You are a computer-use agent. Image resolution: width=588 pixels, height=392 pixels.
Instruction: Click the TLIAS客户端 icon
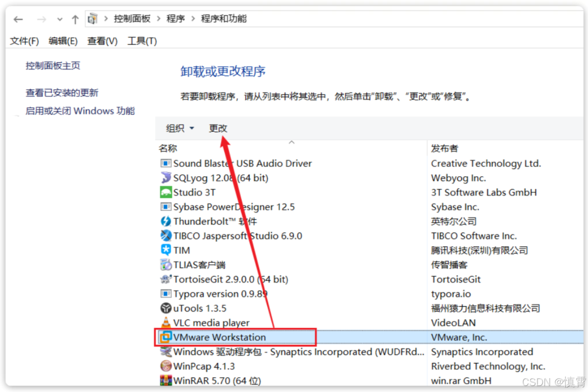coord(166,265)
